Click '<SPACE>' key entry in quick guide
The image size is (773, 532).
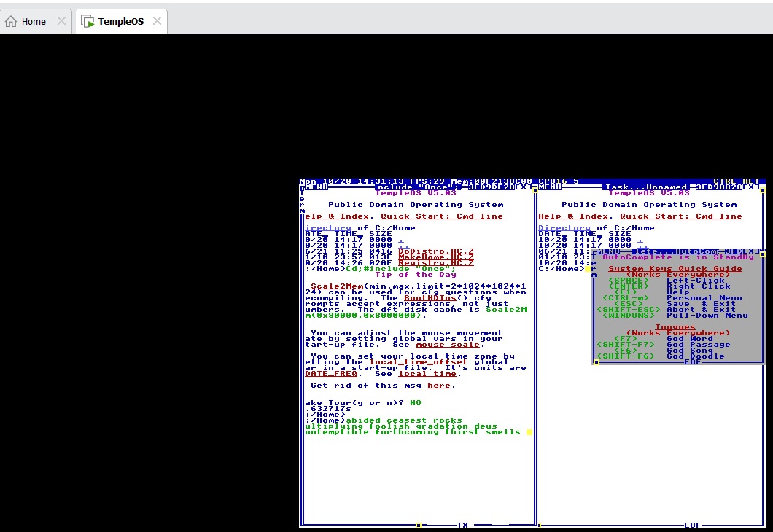(629, 281)
